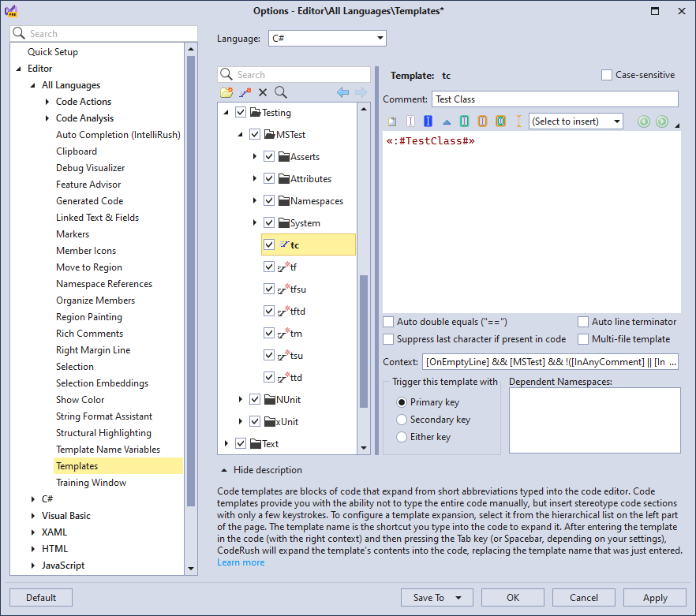Expand the Text folder node

[226, 443]
